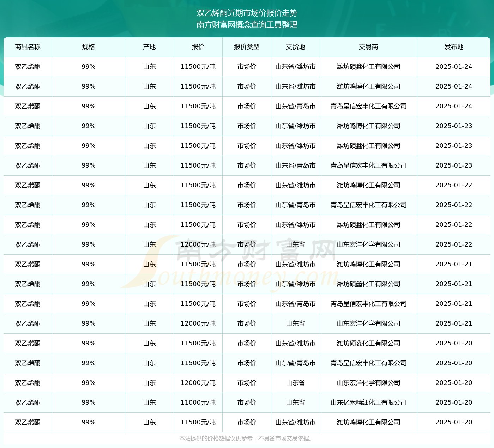The width and height of the screenshot is (494, 448).
Task: Click the 12000元/吨 price dated 2025-01-22
Action: (x=198, y=244)
